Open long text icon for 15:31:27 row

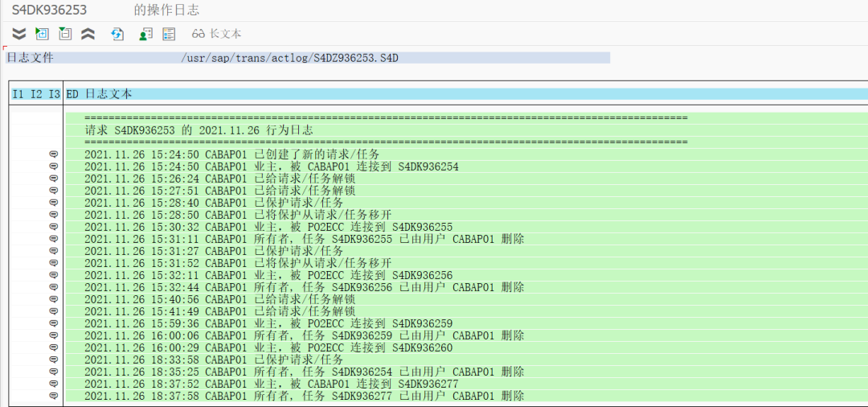tap(54, 251)
